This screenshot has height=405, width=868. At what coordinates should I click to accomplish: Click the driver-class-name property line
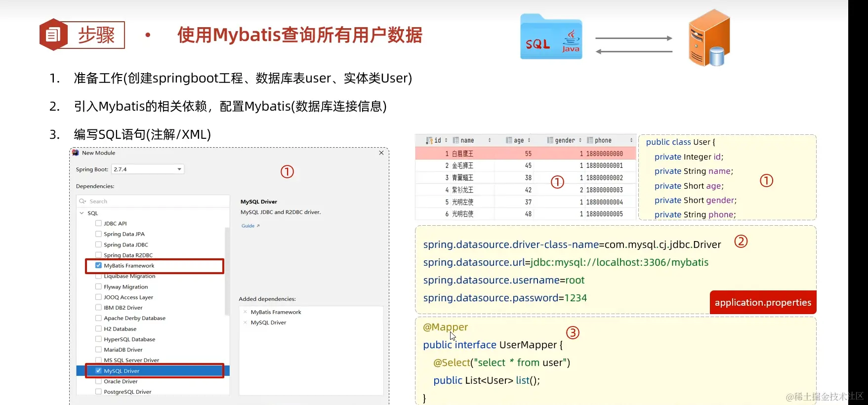pos(572,244)
